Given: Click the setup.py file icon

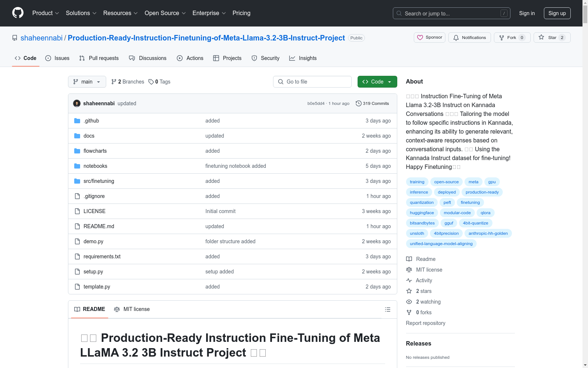Looking at the screenshot, I should (x=77, y=272).
